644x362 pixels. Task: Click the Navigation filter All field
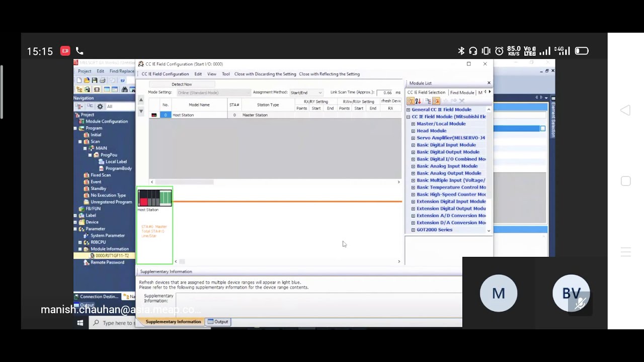tap(120, 107)
